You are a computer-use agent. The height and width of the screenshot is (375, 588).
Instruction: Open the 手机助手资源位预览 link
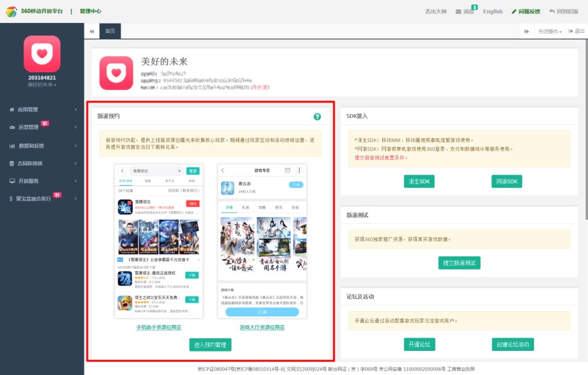pyautogui.click(x=159, y=327)
